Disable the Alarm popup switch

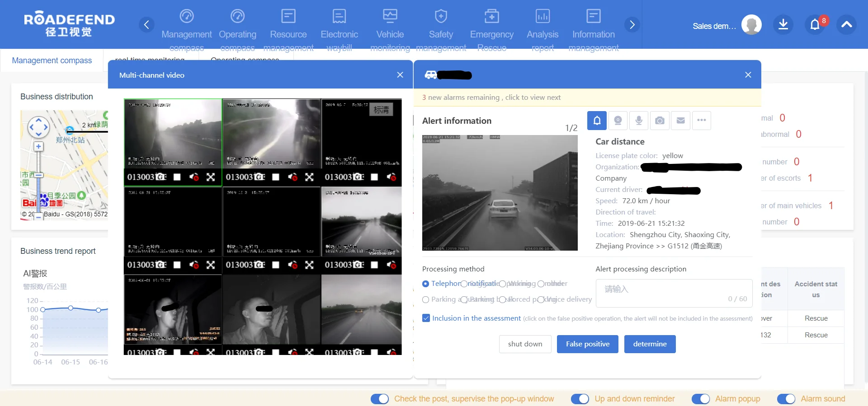[701, 399]
